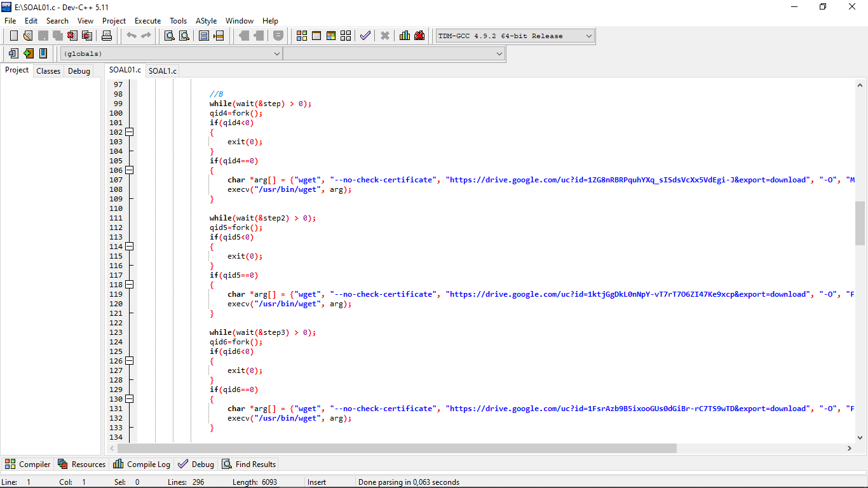Open the AStyle menu
The height and width of the screenshot is (488, 868).
[x=207, y=21]
